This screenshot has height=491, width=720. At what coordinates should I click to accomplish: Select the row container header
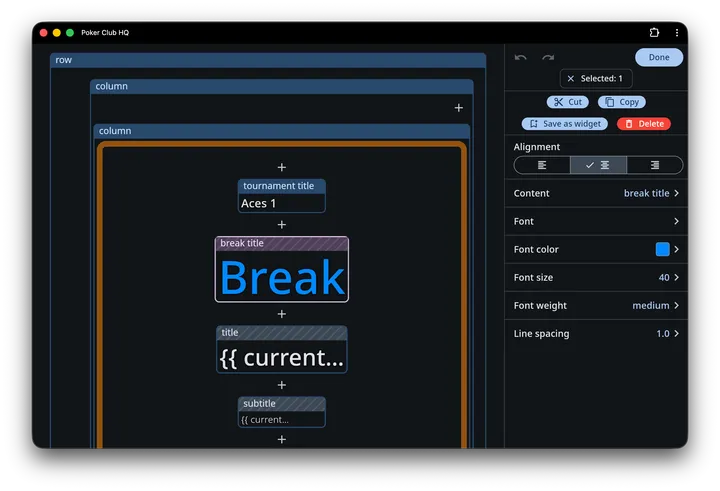click(268, 60)
